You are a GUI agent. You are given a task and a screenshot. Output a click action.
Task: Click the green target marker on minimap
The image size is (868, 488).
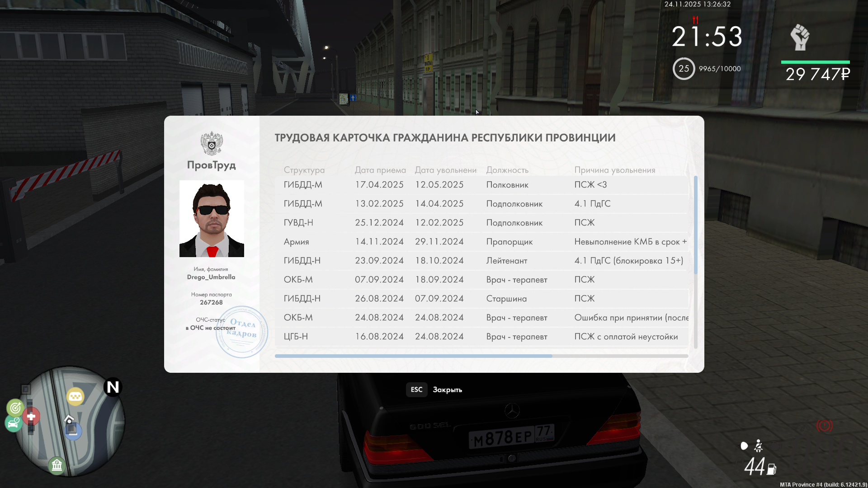[x=15, y=408]
